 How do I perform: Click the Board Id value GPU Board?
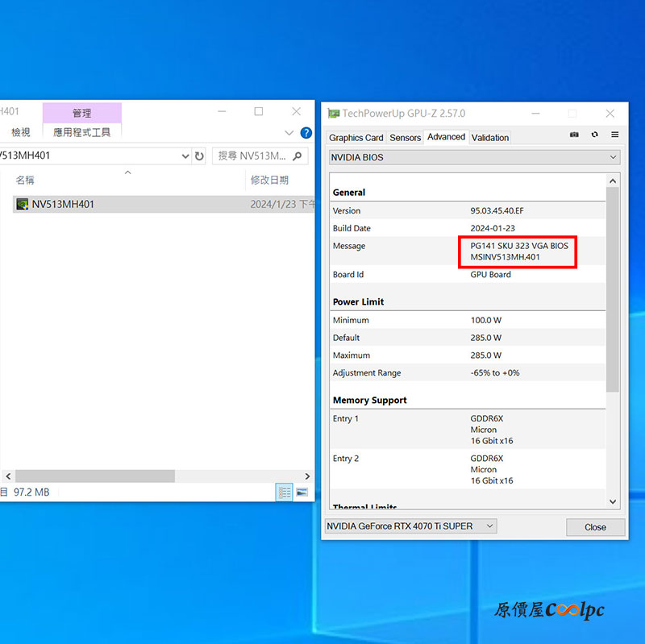[490, 274]
